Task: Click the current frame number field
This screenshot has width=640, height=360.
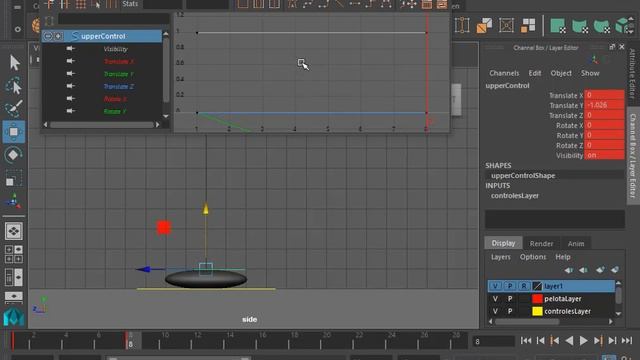Action: point(493,341)
